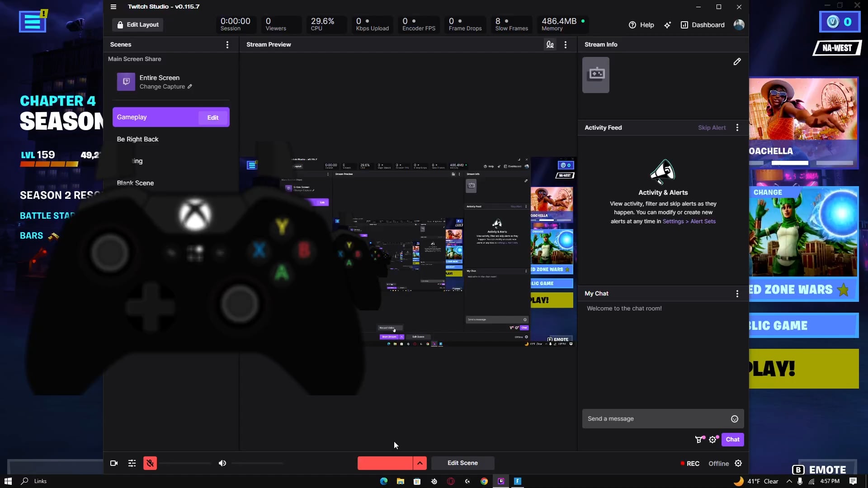The image size is (868, 488).
Task: Open My Chat options menu
Action: [737, 294]
